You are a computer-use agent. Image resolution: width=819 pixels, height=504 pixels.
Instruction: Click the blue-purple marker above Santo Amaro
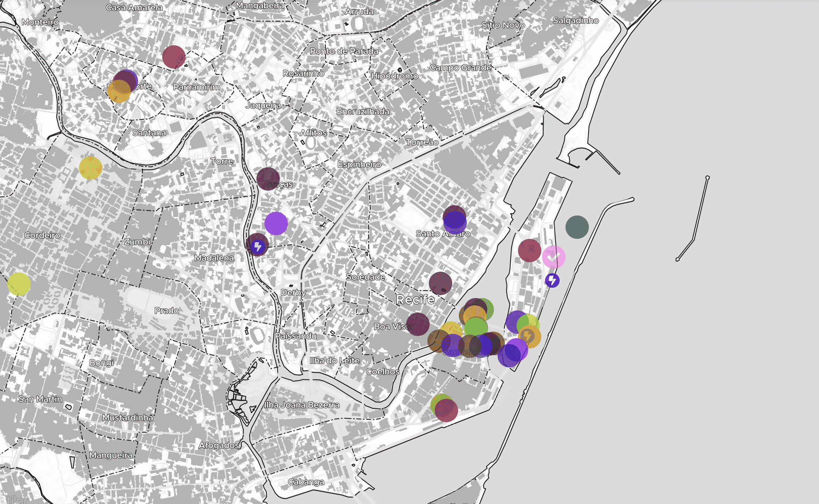[x=455, y=223]
